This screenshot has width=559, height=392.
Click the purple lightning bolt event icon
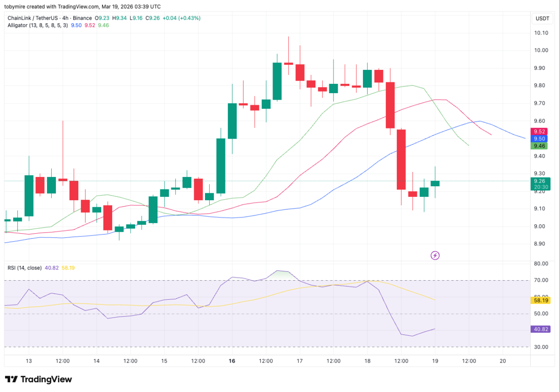435,255
